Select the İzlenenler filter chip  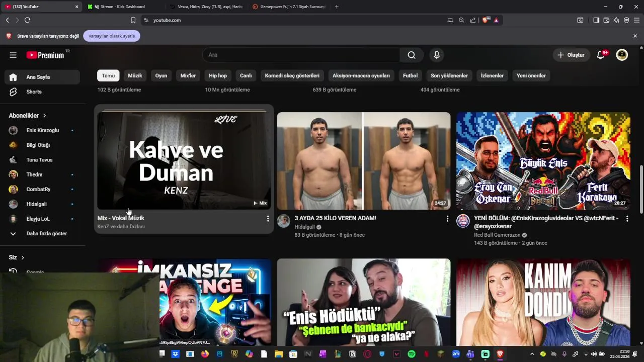[492, 75]
